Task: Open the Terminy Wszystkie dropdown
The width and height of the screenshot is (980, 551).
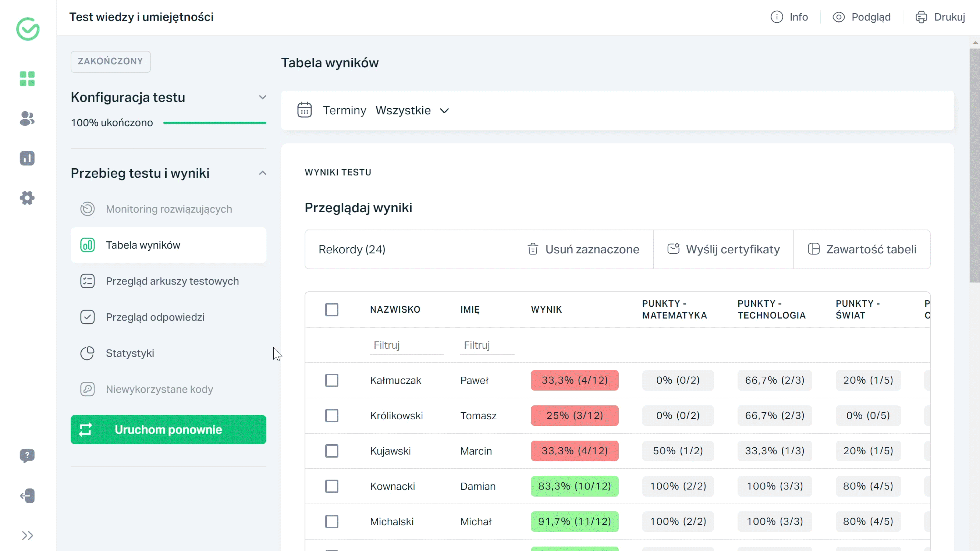Action: pyautogui.click(x=412, y=110)
